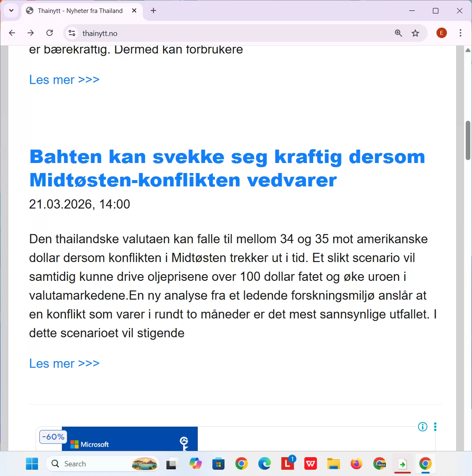Image resolution: width=472 pixels, height=476 pixels.
Task: Open site information via the tune icon
Action: (71, 33)
